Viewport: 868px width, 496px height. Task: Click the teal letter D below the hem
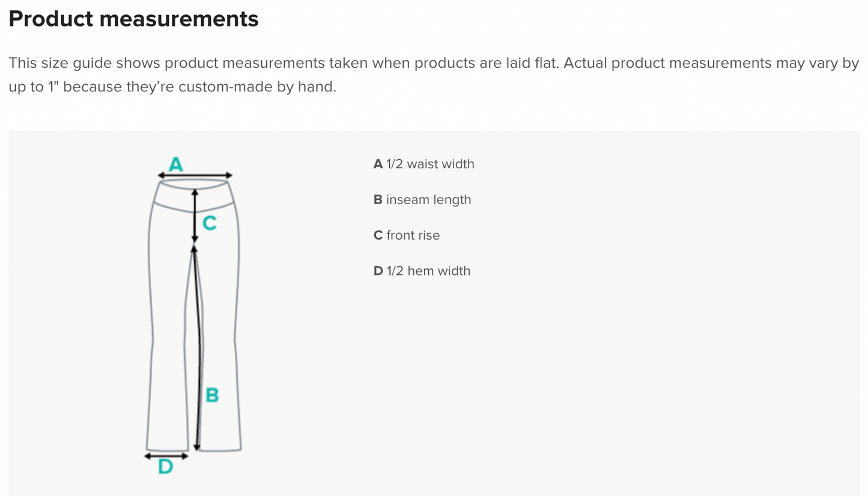tap(166, 467)
